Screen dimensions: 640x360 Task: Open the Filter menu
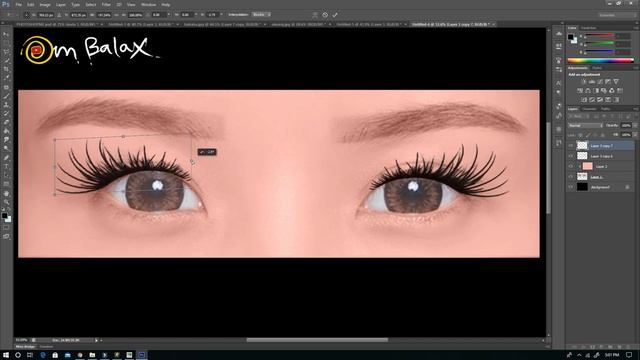tap(106, 4)
